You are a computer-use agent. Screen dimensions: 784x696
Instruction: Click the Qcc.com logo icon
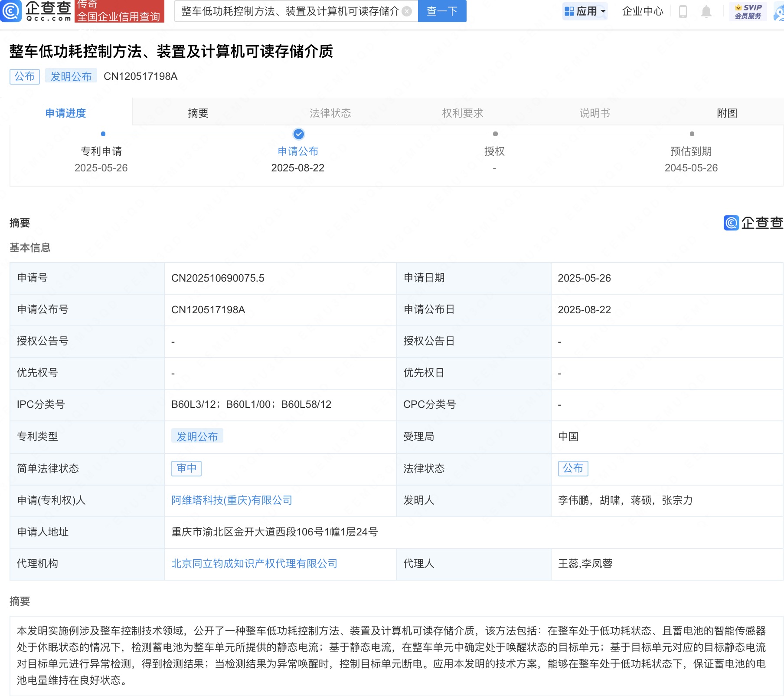click(11, 11)
